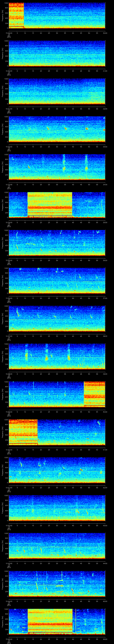Viewport: 114px width, 644px height.
Task: Select the 40:00 end time label
Action: tap(105, 412)
